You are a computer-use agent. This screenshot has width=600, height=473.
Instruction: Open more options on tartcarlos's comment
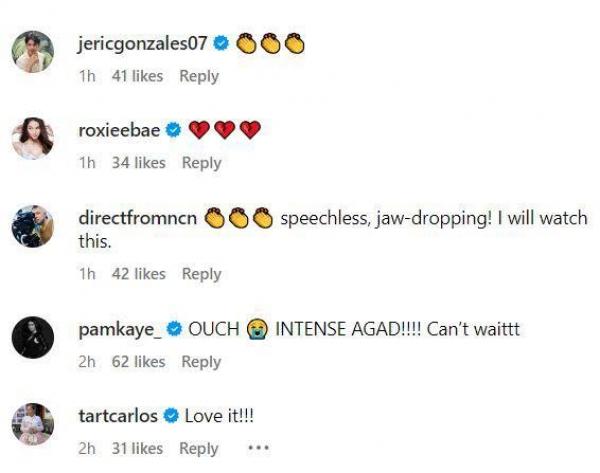tap(258, 449)
